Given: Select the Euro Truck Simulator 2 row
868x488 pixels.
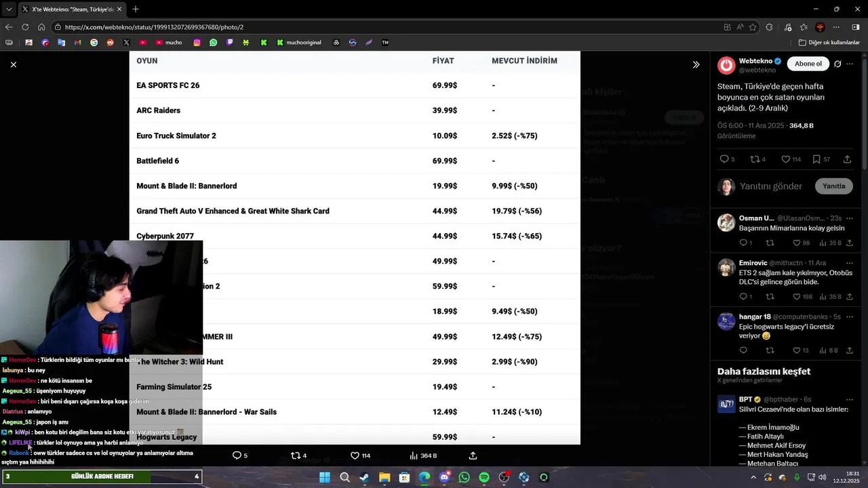Looking at the screenshot, I should click(x=355, y=136).
